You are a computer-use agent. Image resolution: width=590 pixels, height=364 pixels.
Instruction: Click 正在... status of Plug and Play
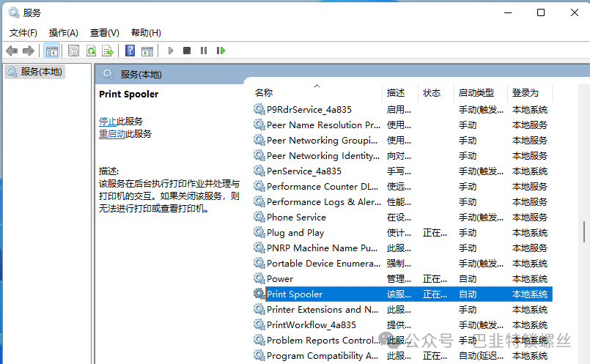(435, 233)
